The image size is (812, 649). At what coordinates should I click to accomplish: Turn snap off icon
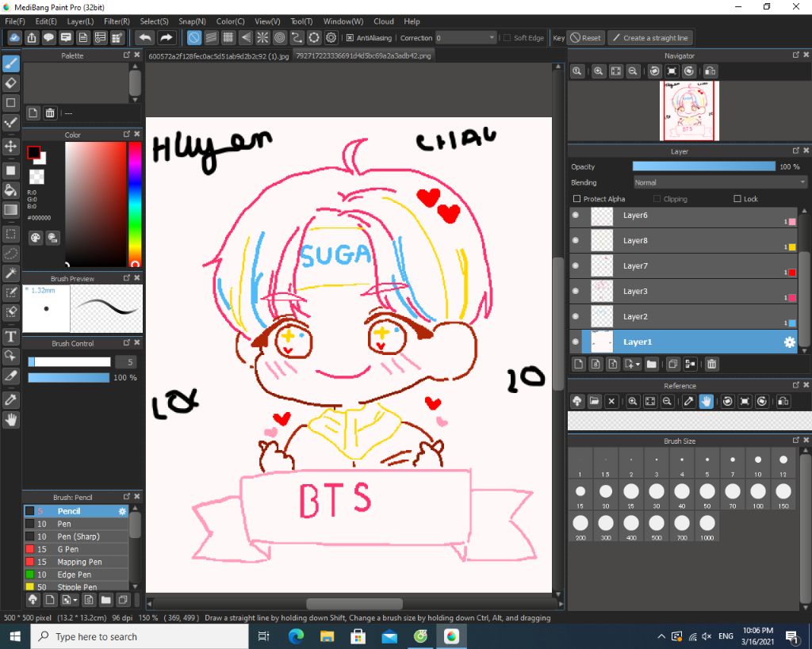coord(193,38)
